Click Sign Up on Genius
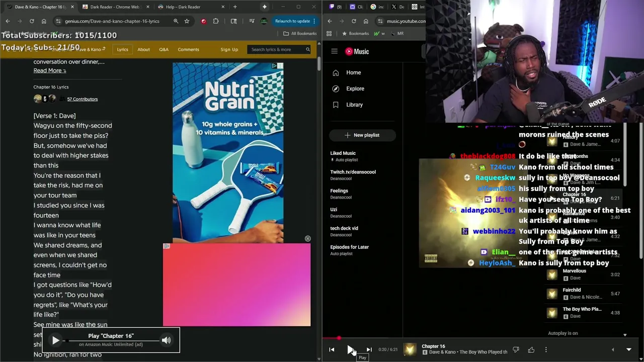Viewport: 644px width, 362px height. pyautogui.click(x=229, y=49)
